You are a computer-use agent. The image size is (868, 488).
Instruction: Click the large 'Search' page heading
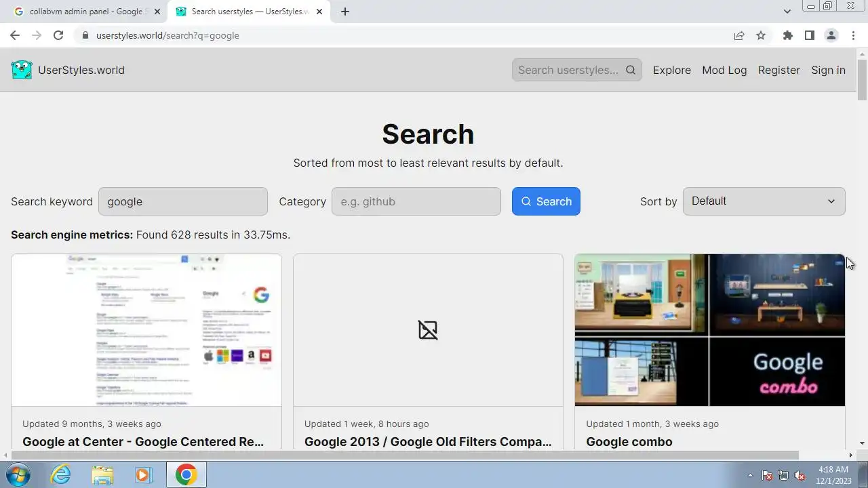428,134
